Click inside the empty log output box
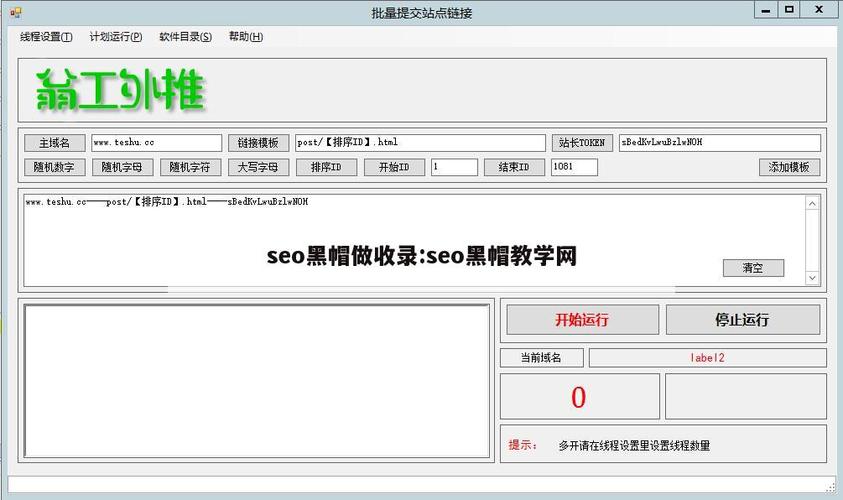Screen dimensions: 843x500 257,381
